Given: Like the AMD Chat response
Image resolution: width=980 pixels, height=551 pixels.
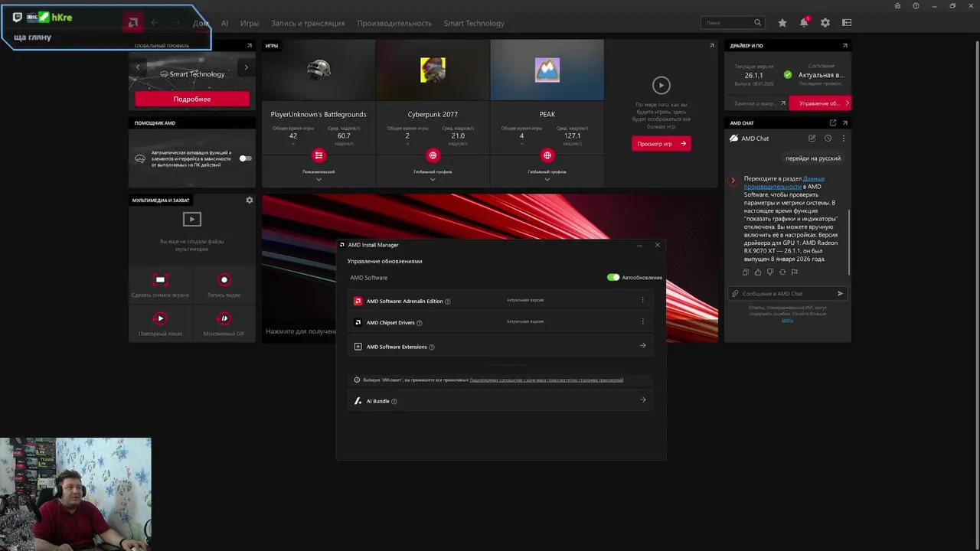Looking at the screenshot, I should tap(758, 272).
